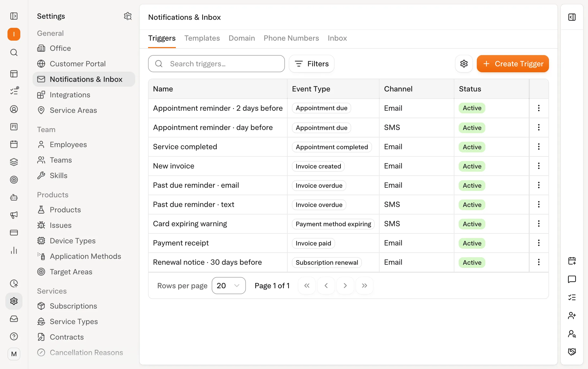Open search via left rail magnifier icon
Image resolution: width=588 pixels, height=369 pixels.
click(14, 52)
